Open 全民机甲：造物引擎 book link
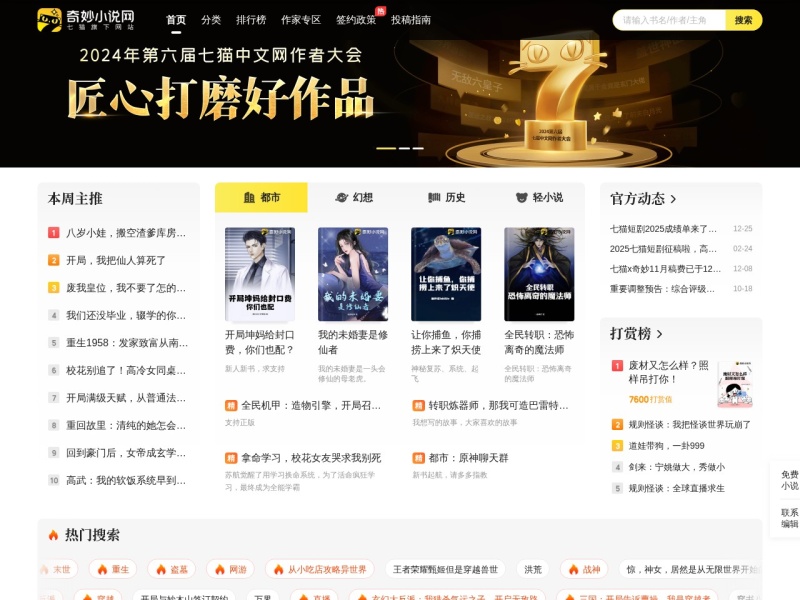The image size is (800, 600). click(311, 406)
